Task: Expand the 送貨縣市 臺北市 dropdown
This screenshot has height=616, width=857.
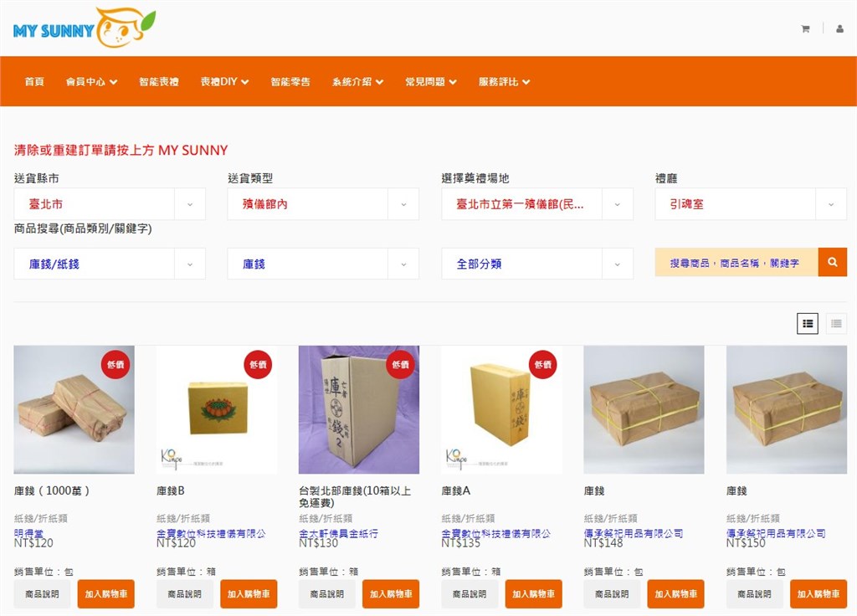Action: pyautogui.click(x=110, y=204)
